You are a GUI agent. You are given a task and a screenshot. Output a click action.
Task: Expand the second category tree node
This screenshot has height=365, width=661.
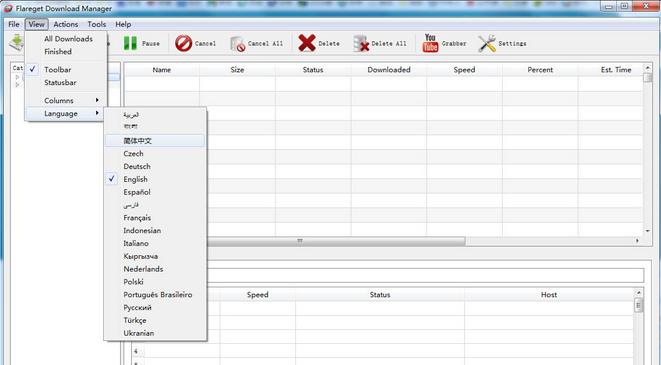click(17, 85)
